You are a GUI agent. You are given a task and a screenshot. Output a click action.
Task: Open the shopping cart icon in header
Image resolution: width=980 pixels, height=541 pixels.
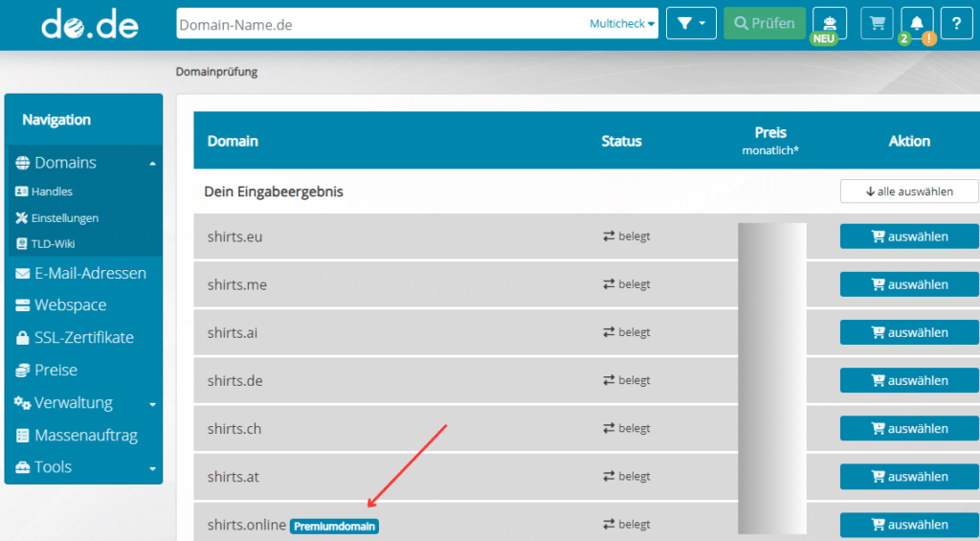[877, 23]
